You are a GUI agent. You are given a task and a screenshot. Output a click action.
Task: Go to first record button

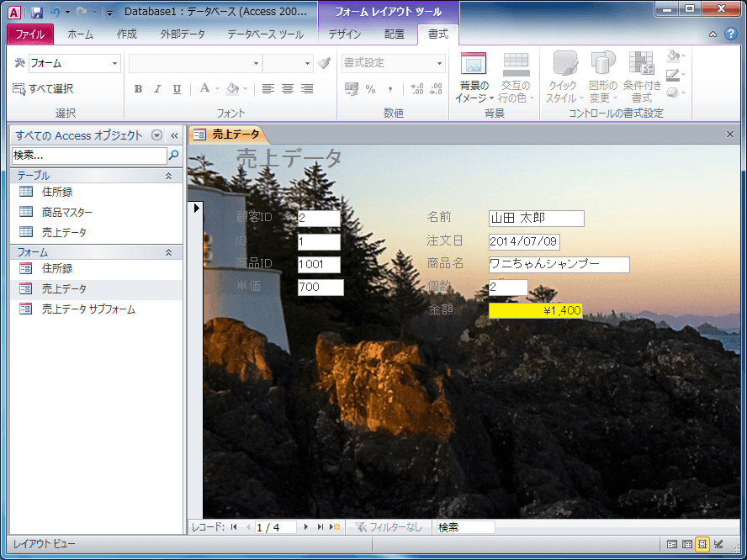(x=234, y=526)
